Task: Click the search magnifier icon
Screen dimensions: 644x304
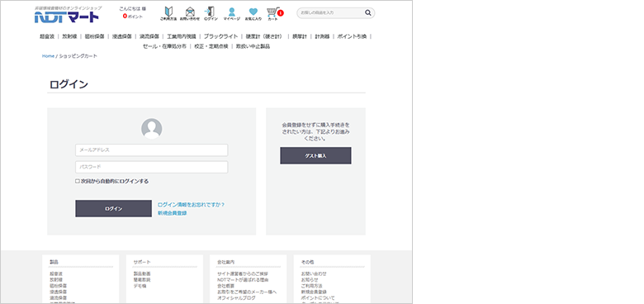Action: (368, 12)
